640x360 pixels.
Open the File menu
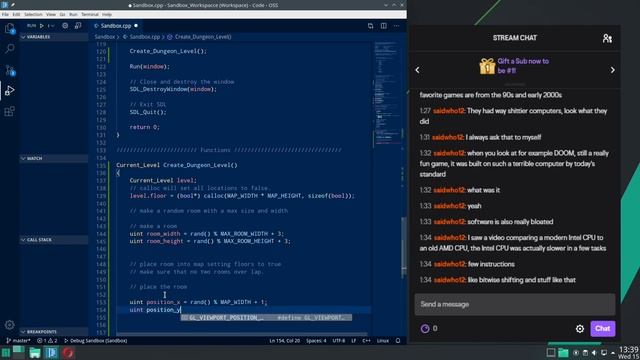coord(5,14)
